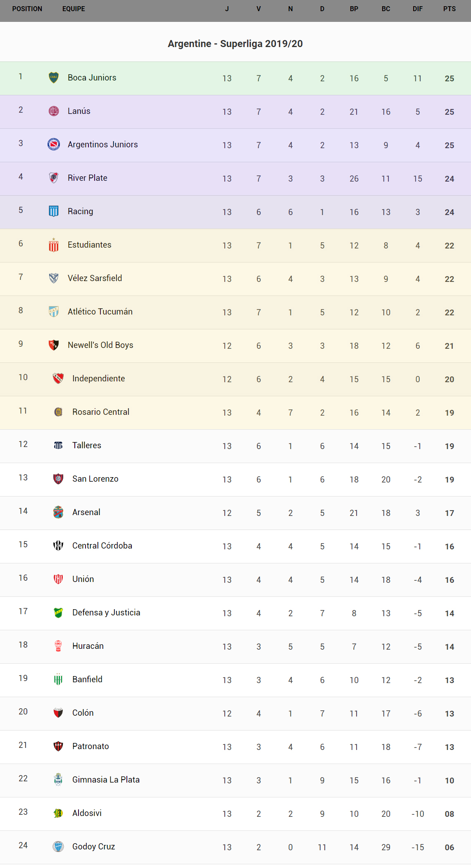The image size is (471, 868).
Task: Click the DIF column header
Action: pos(418,9)
